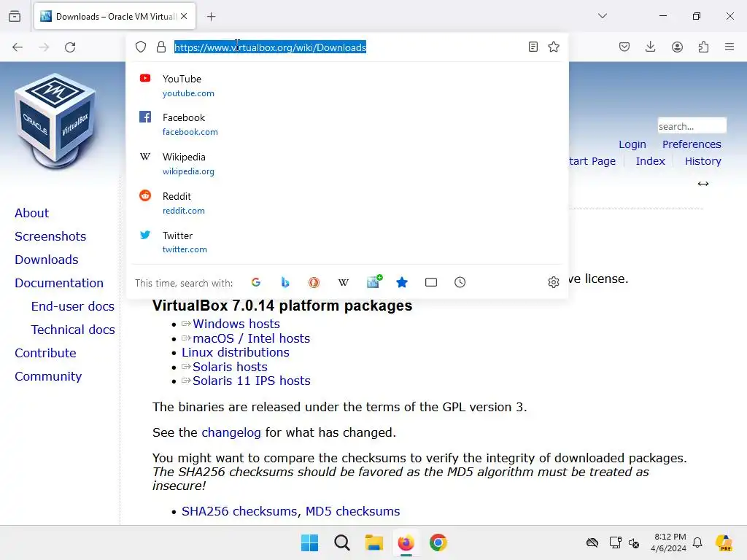
Task: Toggle reader view icon in address bar
Action: pos(533,47)
